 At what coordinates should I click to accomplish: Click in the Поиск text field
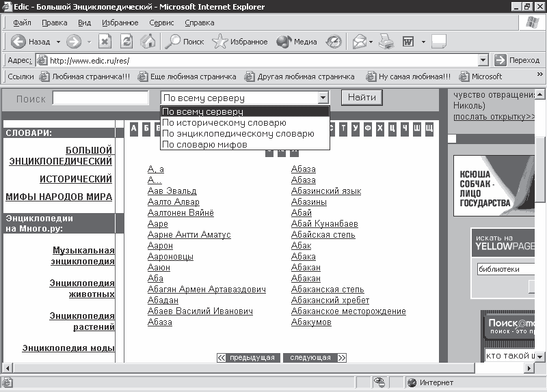pyautogui.click(x=100, y=98)
